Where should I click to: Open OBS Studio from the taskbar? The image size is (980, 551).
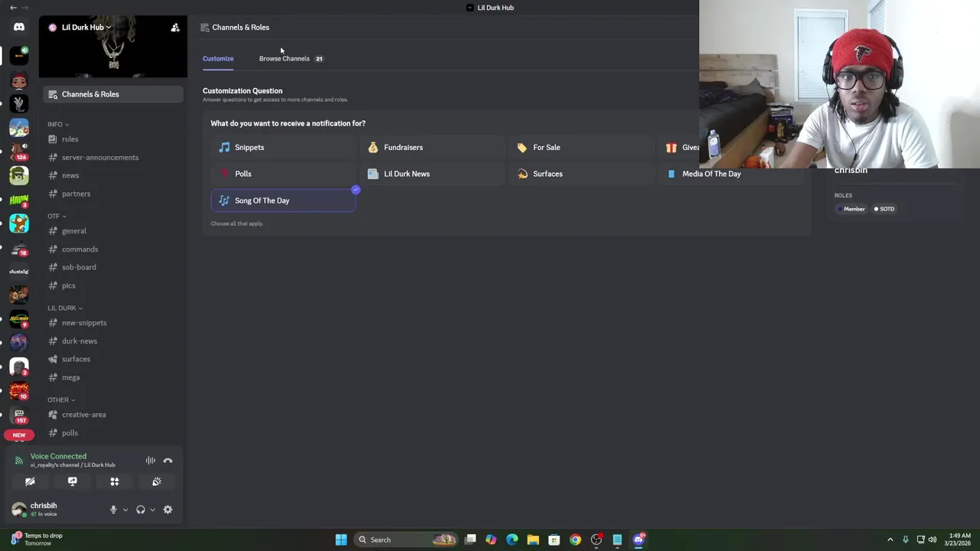tap(596, 540)
